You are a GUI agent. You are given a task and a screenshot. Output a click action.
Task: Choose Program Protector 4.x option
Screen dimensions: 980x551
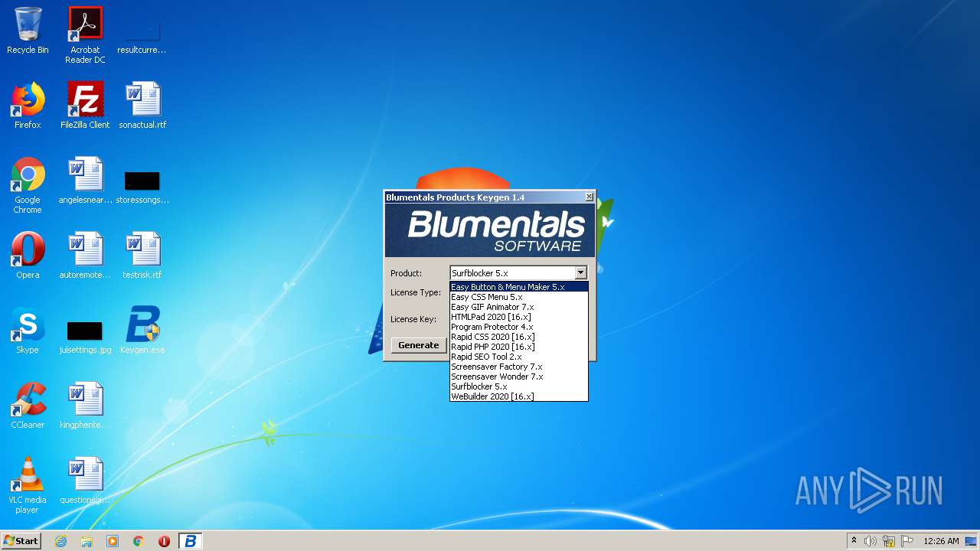click(x=519, y=327)
